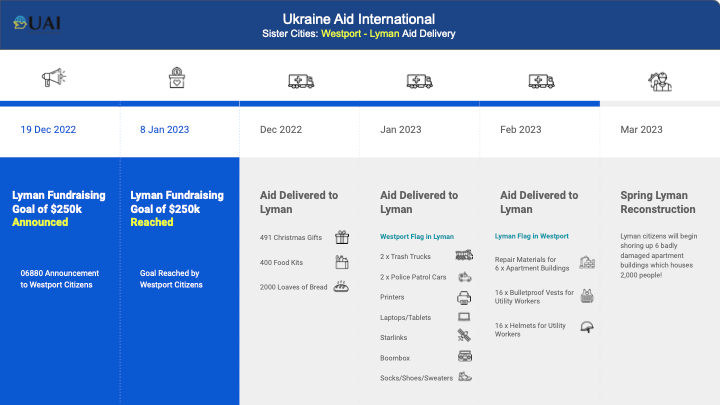Click the Jan 2023 timeline label
The height and width of the screenshot is (405, 720).
point(401,129)
